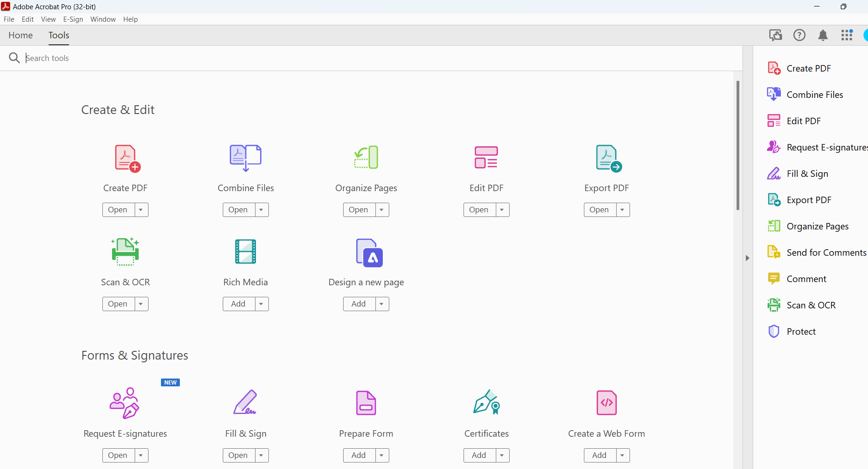This screenshot has width=868, height=469.
Task: Click the Export PDF icon in main grid
Action: click(x=609, y=158)
